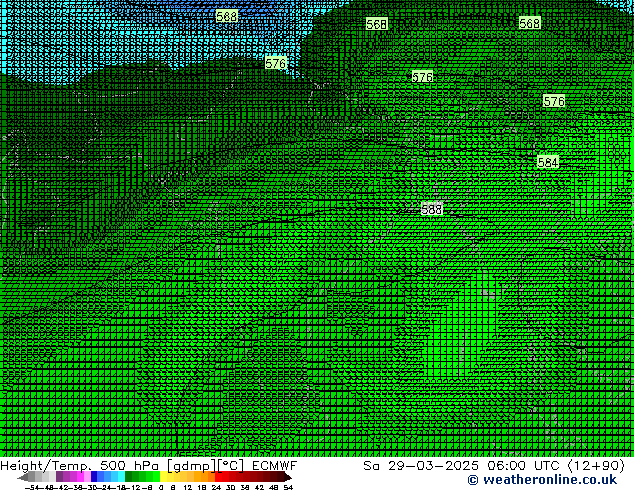Click the rightmost 576 contour label
The width and height of the screenshot is (634, 490).
[554, 101]
